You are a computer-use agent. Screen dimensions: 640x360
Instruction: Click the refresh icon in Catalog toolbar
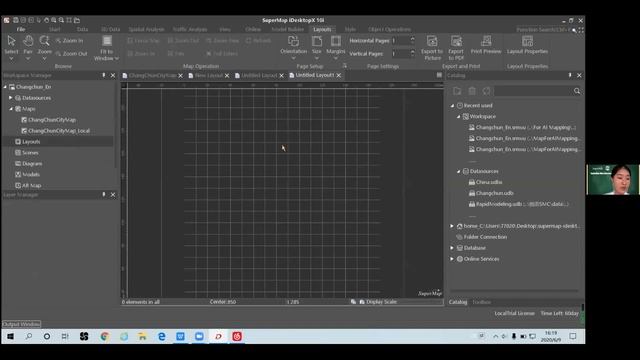487,91
